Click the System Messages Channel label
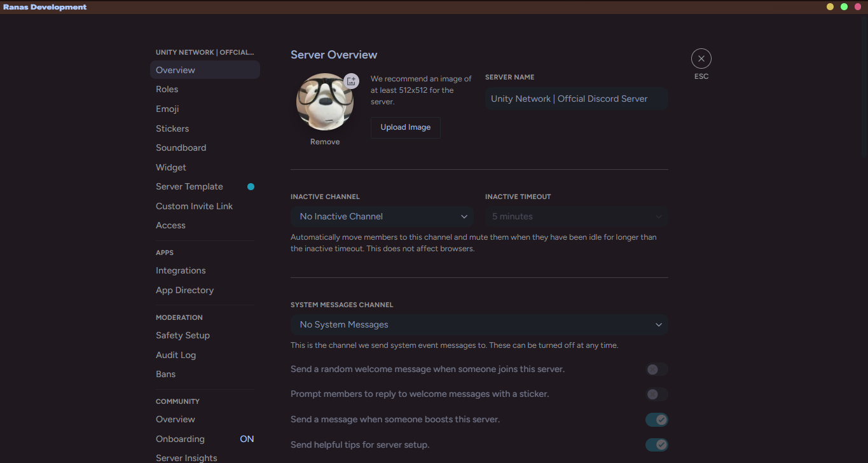The height and width of the screenshot is (463, 868). [x=342, y=305]
